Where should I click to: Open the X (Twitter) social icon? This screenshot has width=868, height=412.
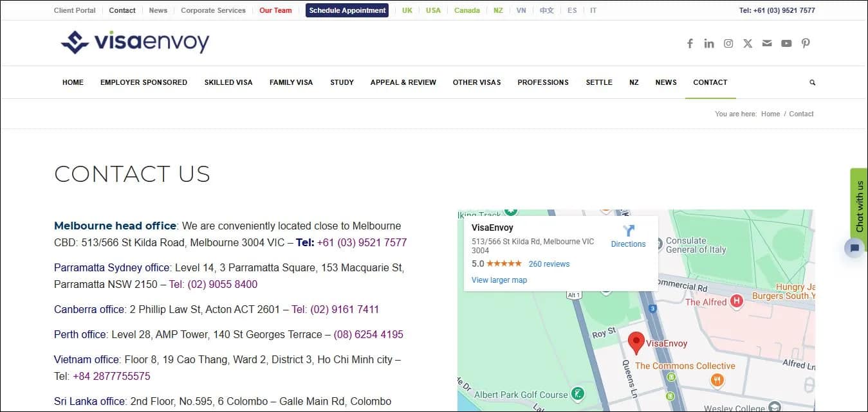[748, 44]
